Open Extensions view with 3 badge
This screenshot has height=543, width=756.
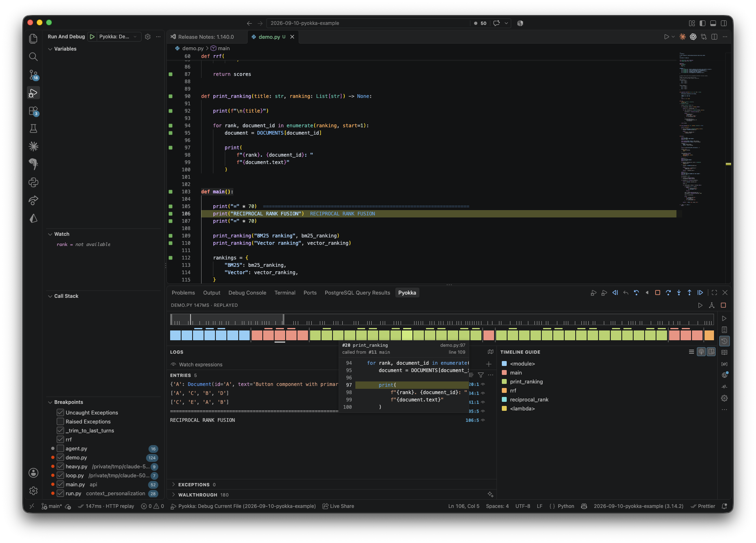[33, 111]
